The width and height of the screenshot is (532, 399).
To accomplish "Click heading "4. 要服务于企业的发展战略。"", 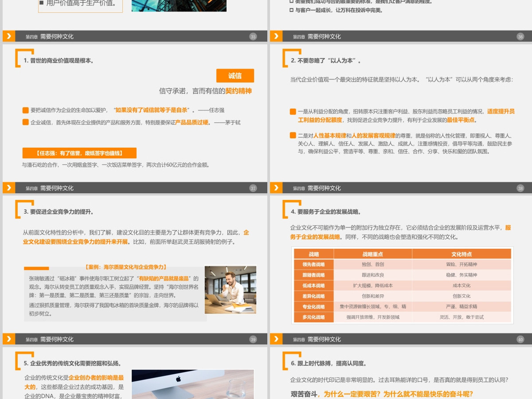I will pyautogui.click(x=326, y=212).
